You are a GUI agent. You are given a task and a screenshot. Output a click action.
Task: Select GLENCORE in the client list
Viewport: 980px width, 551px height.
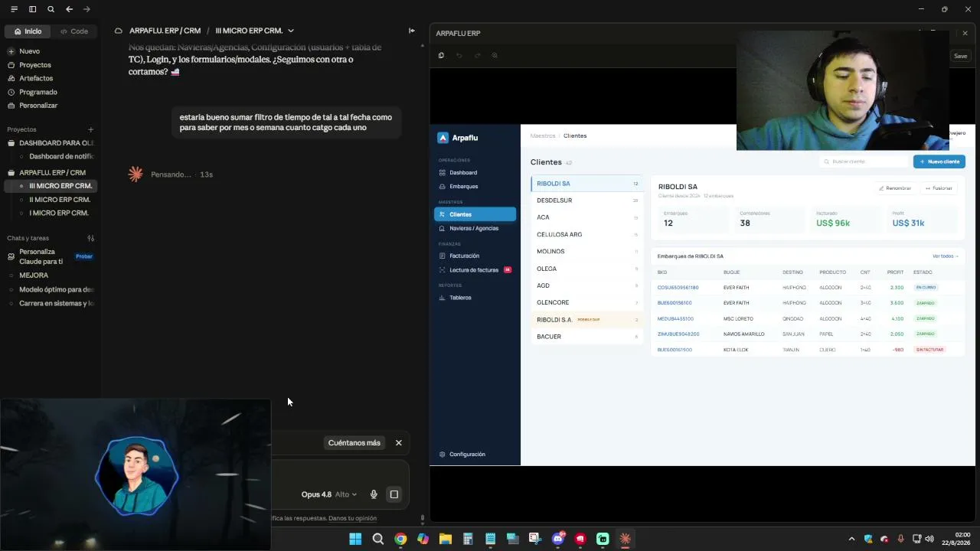(x=586, y=302)
